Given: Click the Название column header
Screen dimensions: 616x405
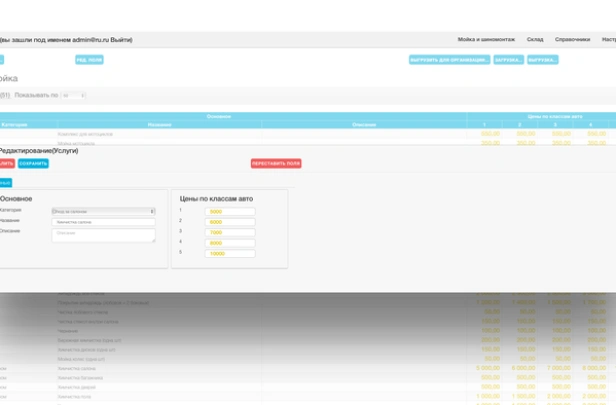Looking at the screenshot, I should (x=160, y=125).
